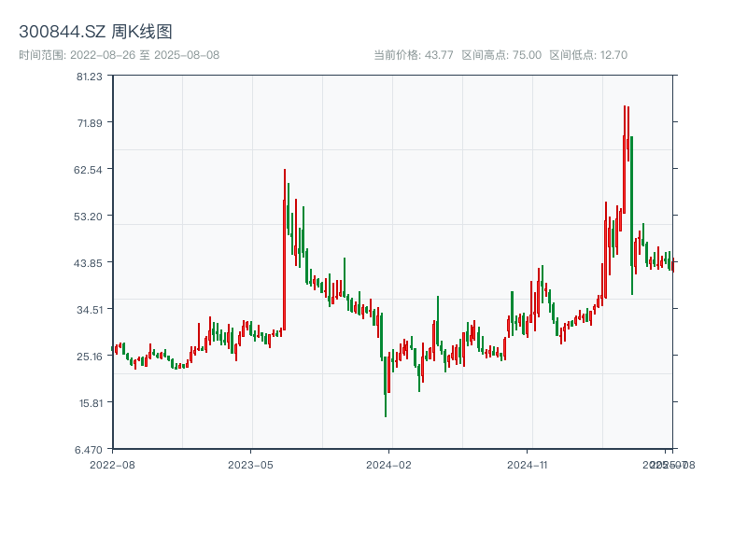The height and width of the screenshot is (560, 747).
Task: Click the 2024-02 x-axis label
Action: click(x=388, y=465)
